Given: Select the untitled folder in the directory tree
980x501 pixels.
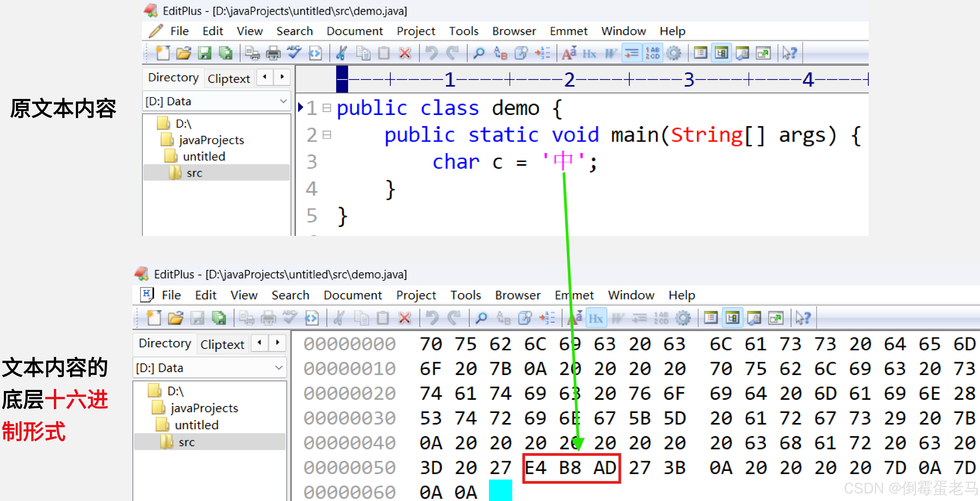Looking at the screenshot, I should 204,156.
